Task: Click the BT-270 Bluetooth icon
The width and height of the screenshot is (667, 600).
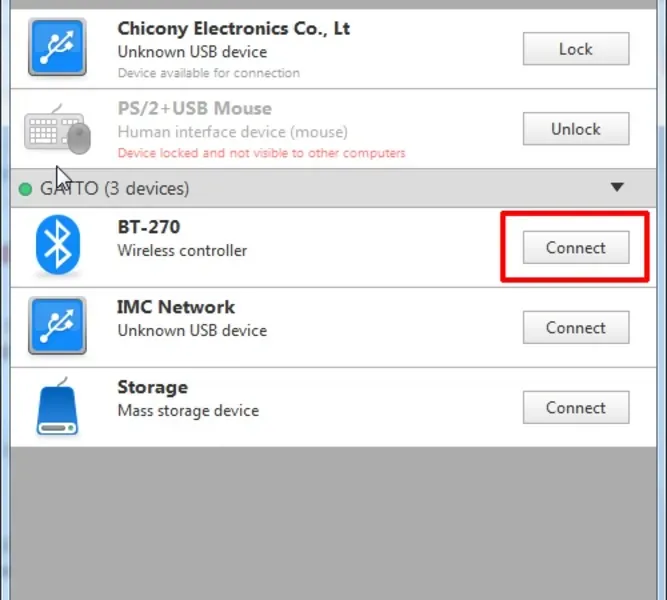Action: pyautogui.click(x=58, y=247)
